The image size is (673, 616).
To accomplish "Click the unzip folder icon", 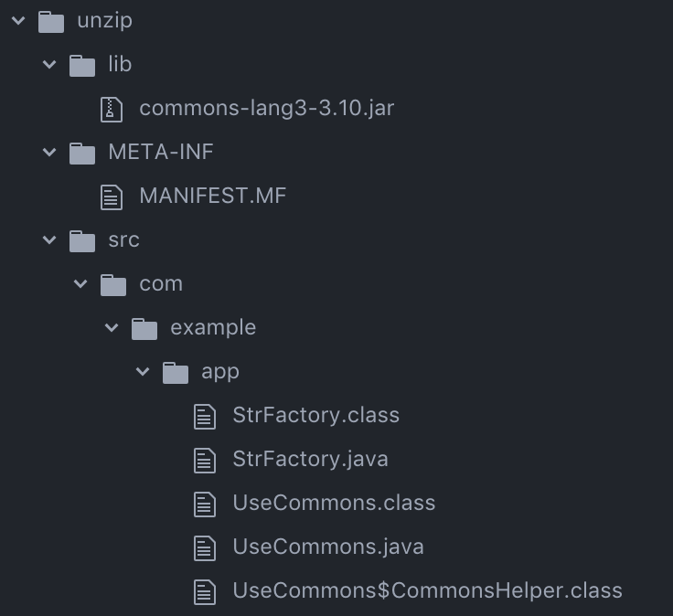I will tap(51, 21).
